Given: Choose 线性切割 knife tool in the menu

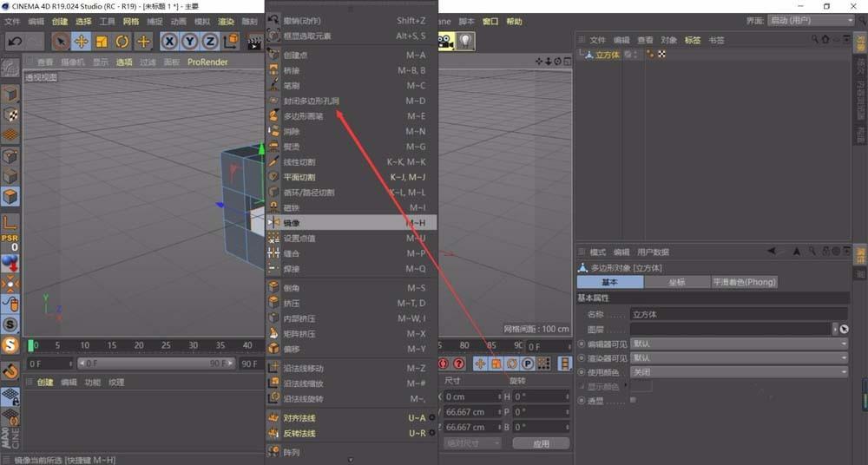Looking at the screenshot, I should [352, 161].
